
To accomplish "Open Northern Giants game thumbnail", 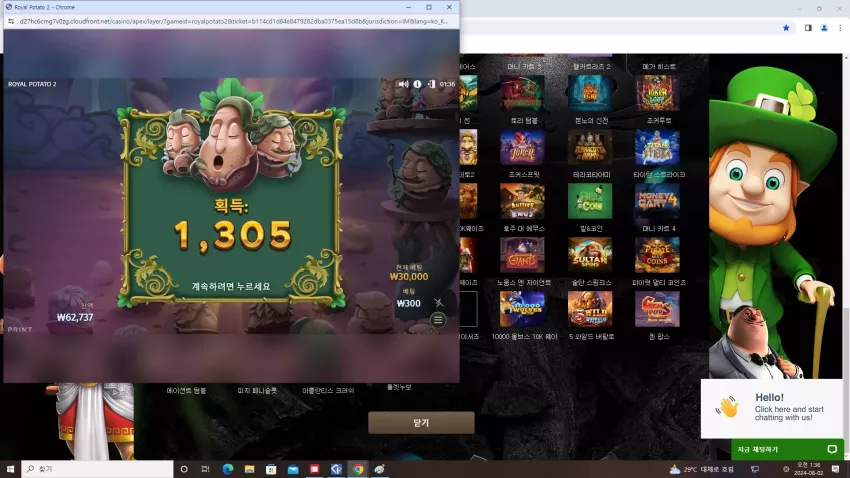I will (x=522, y=255).
